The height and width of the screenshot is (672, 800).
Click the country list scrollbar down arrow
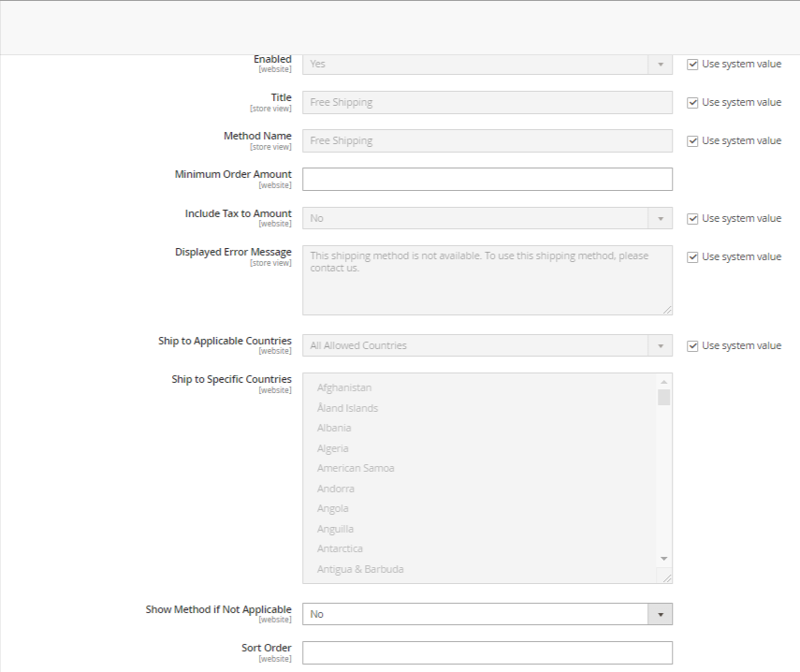coord(663,559)
